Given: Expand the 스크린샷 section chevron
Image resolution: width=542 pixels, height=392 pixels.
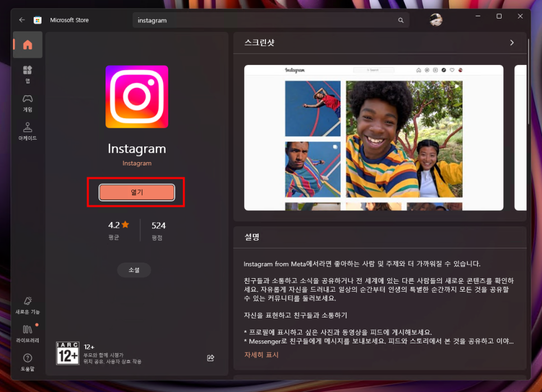Looking at the screenshot, I should (x=512, y=43).
